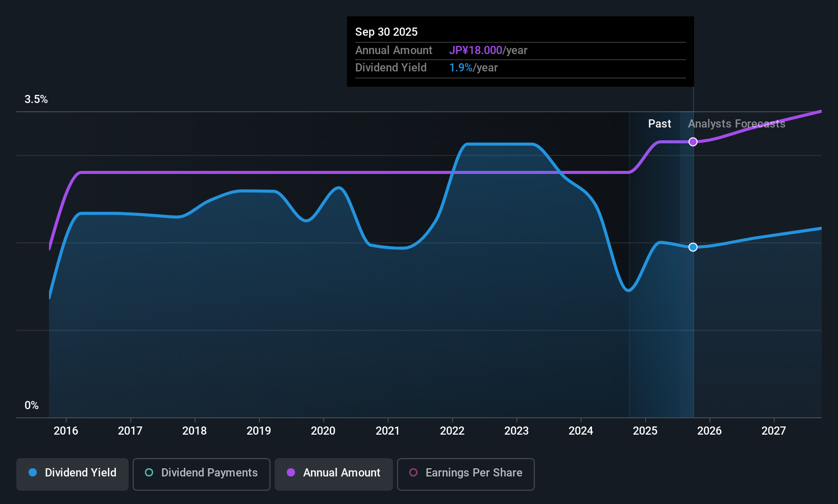This screenshot has width=838, height=504.
Task: Show the Earnings Per Share series
Action: coord(466,474)
